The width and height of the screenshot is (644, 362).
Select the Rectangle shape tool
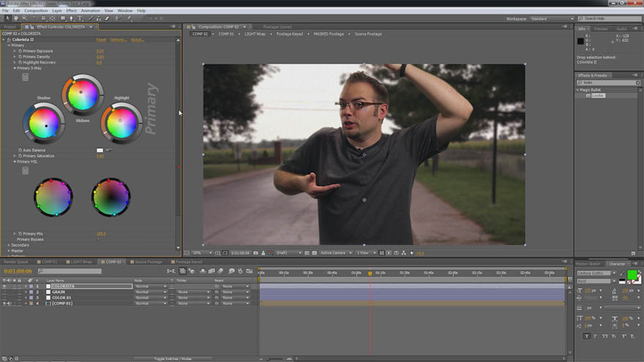click(63, 18)
